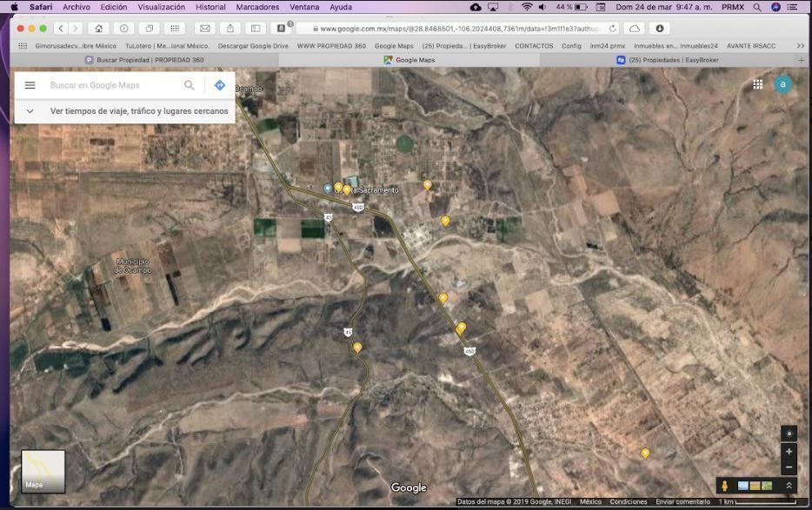This screenshot has width=812, height=510.
Task: Expand the travel times and traffic panel
Action: [30, 111]
